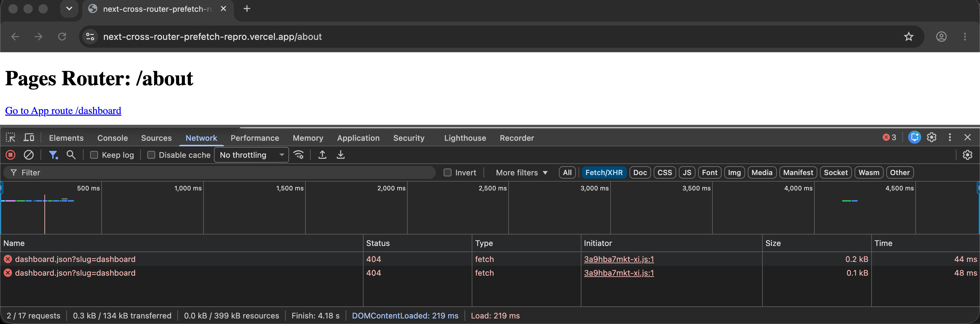Select the dashboard.json request sized 0.2 kB
The image size is (980, 324).
click(x=490, y=259)
